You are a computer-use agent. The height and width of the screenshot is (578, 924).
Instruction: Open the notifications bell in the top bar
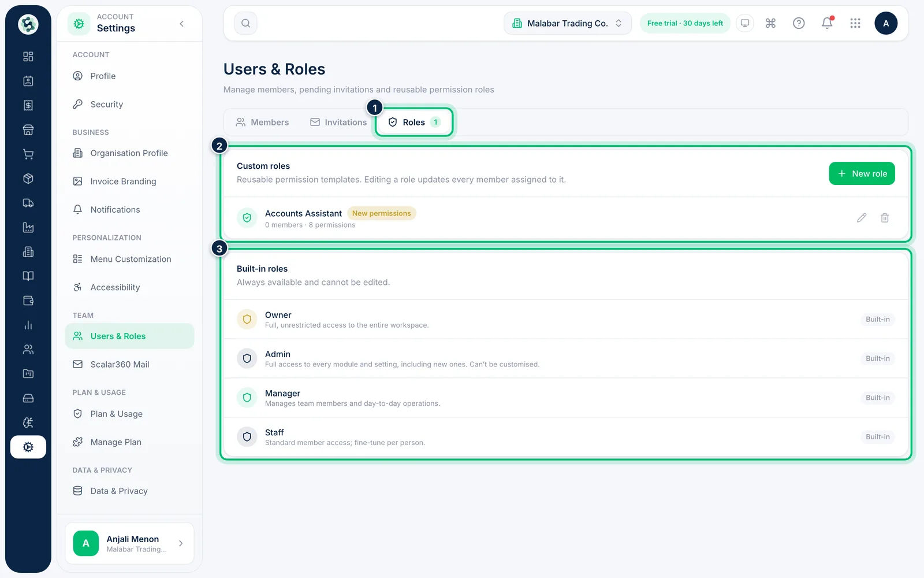[827, 23]
